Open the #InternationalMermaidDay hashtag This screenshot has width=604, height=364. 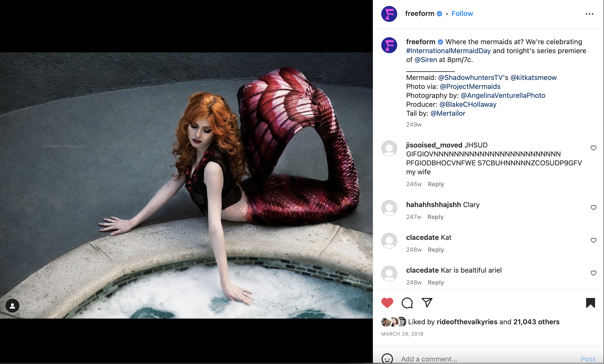pos(448,51)
